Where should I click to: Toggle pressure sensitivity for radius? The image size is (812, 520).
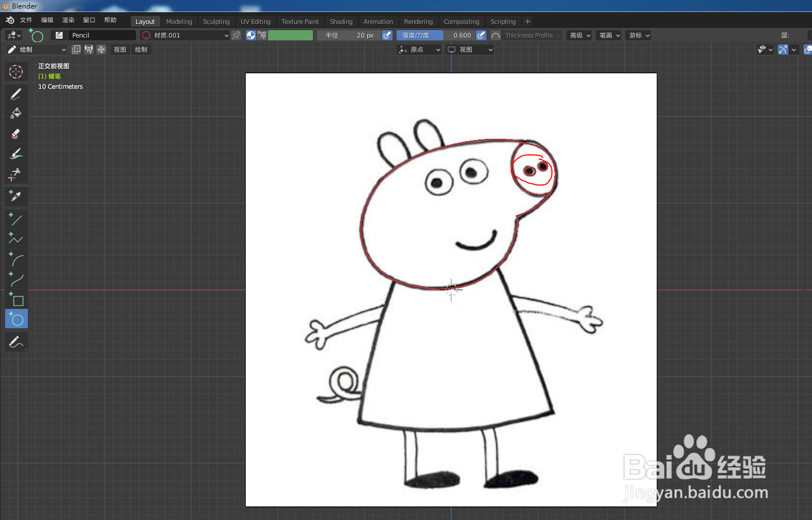(387, 35)
